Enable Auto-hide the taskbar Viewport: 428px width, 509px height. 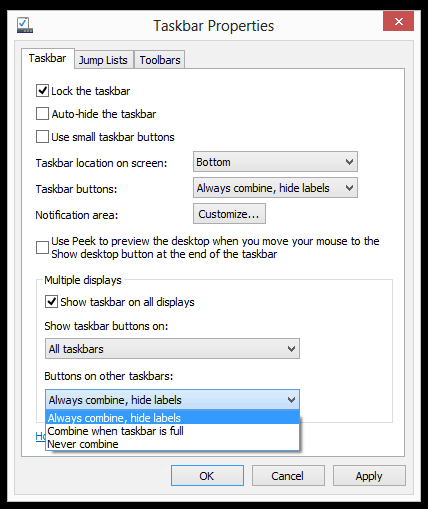[42, 114]
